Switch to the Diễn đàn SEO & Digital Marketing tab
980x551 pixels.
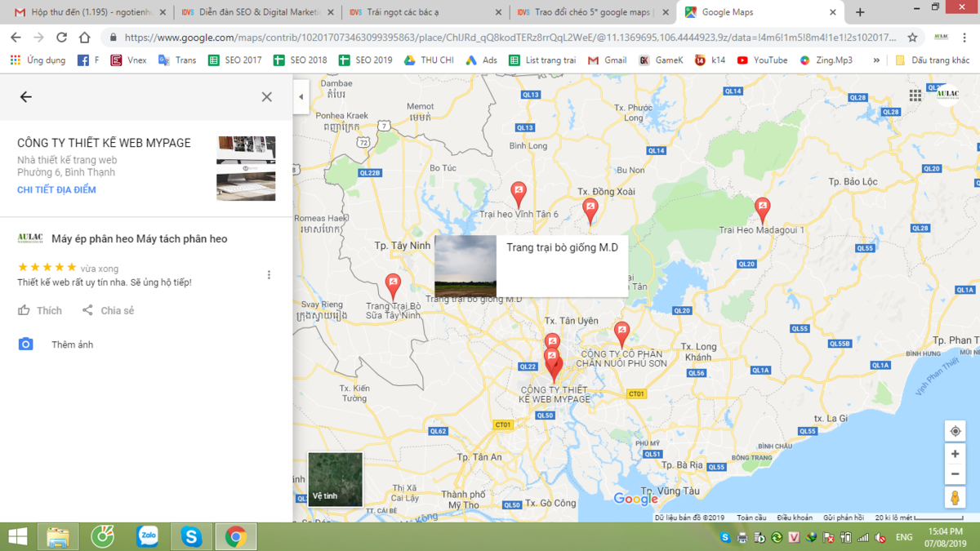tap(257, 12)
